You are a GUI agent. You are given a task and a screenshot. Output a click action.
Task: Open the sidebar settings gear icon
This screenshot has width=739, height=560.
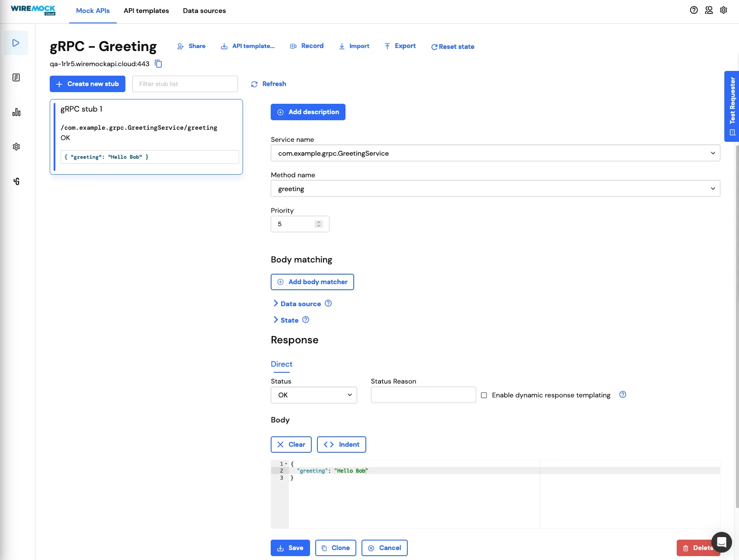tap(16, 147)
